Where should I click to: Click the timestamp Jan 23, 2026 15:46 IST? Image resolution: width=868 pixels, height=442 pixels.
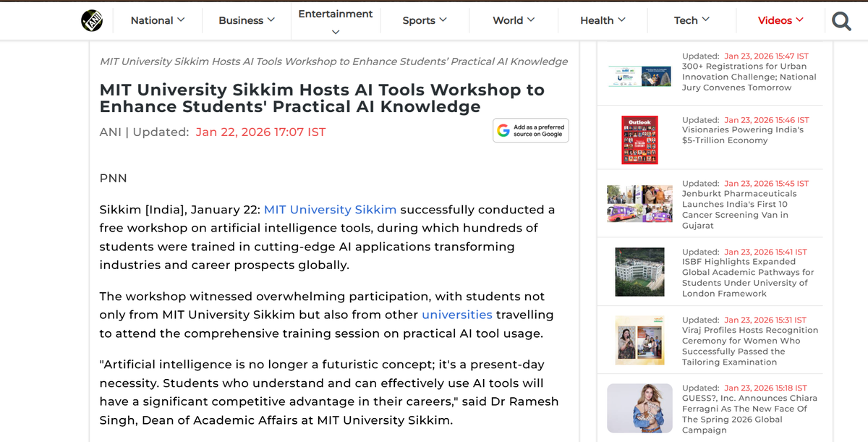[x=767, y=120]
